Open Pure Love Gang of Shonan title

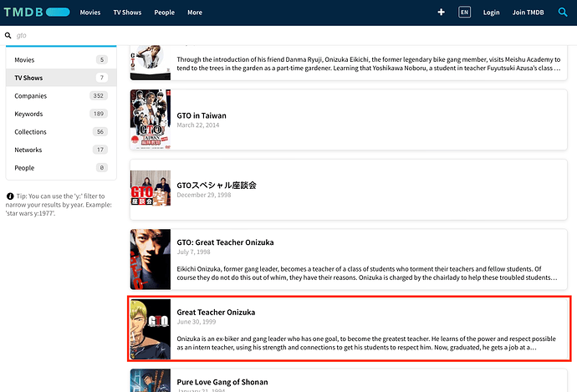pyautogui.click(x=222, y=382)
